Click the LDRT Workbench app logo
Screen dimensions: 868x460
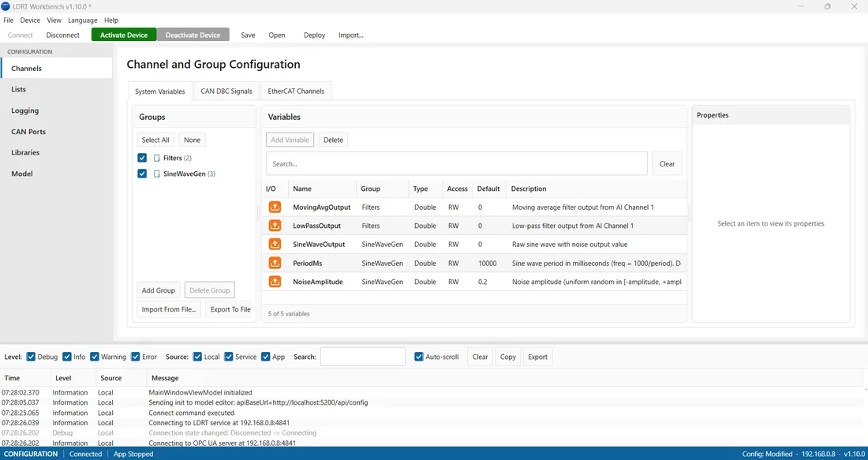[6, 6]
